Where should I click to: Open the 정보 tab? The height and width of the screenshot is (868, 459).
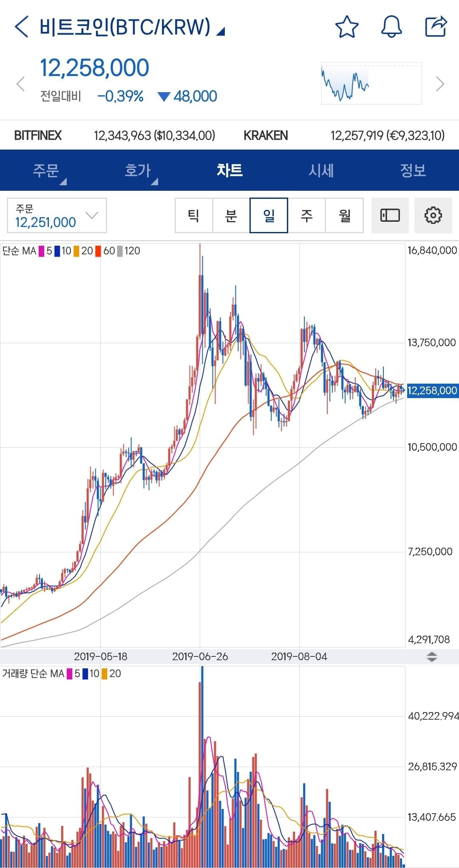coord(412,170)
